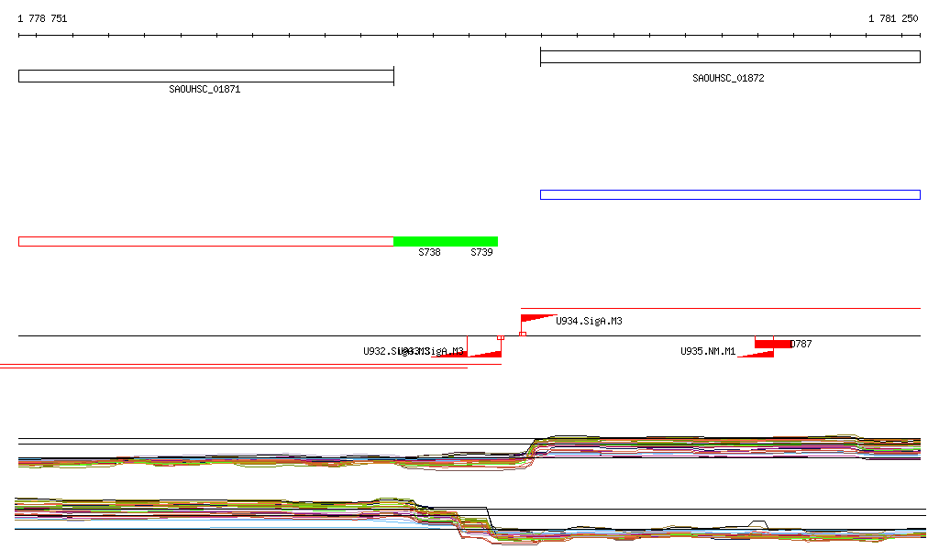This screenshot has height=560, width=939.
Task: Select the D787 red block
Action: [x=772, y=344]
